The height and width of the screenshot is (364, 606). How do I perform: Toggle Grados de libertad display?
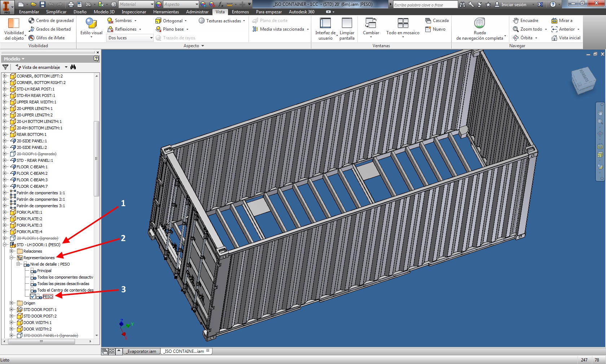click(x=50, y=29)
